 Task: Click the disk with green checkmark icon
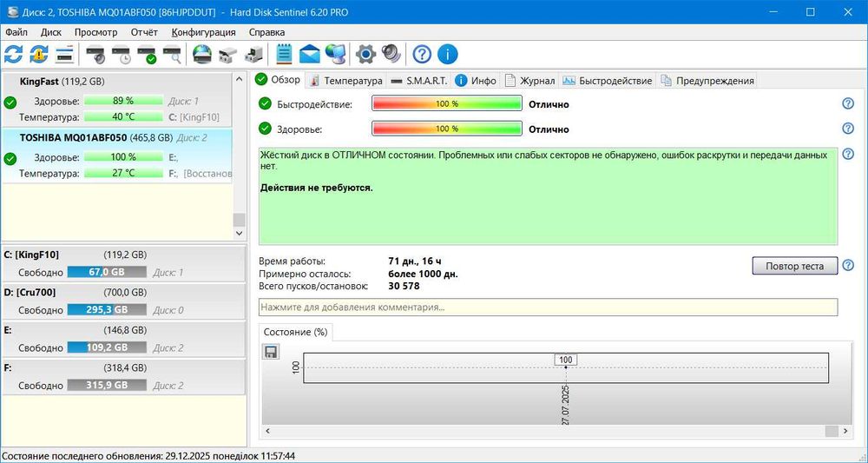point(148,54)
